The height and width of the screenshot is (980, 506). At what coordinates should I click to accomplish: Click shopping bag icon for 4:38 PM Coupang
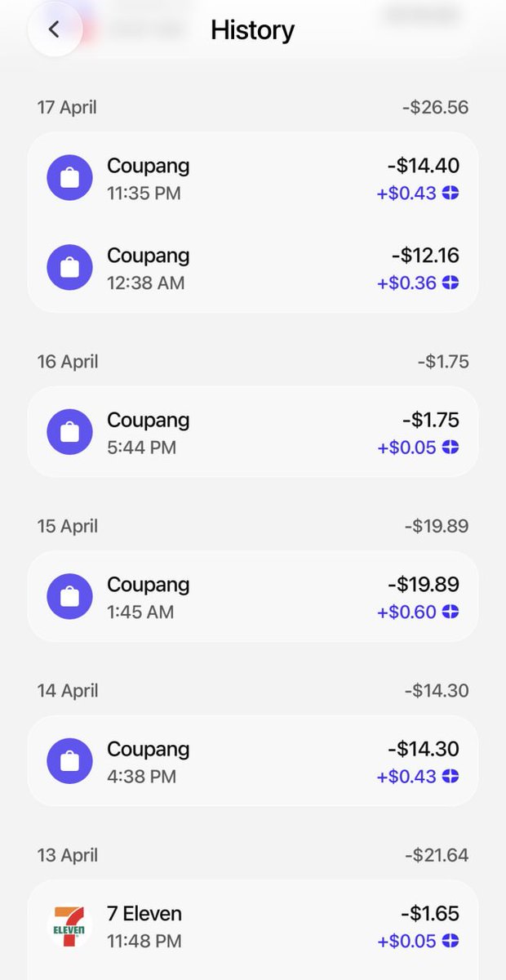pyautogui.click(x=70, y=761)
